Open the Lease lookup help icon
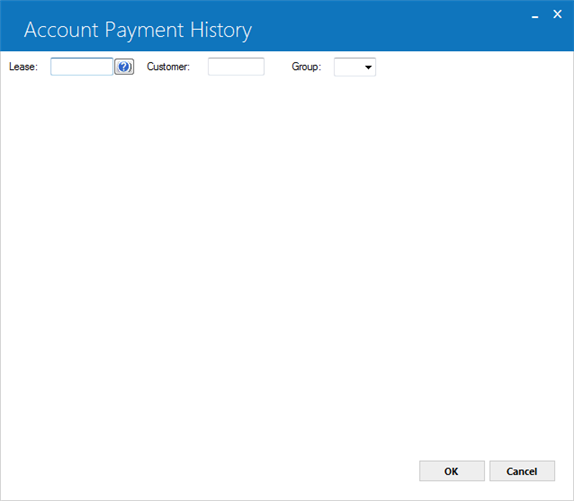Image resolution: width=574 pixels, height=501 pixels. pos(124,67)
